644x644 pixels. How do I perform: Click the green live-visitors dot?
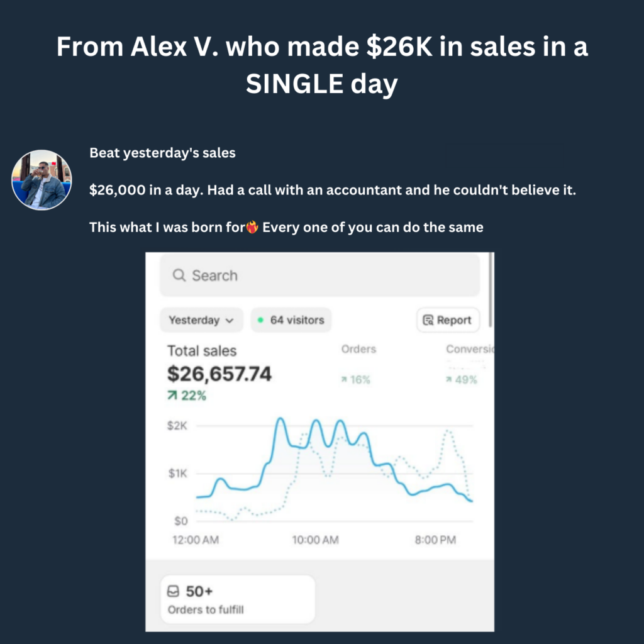pos(260,320)
